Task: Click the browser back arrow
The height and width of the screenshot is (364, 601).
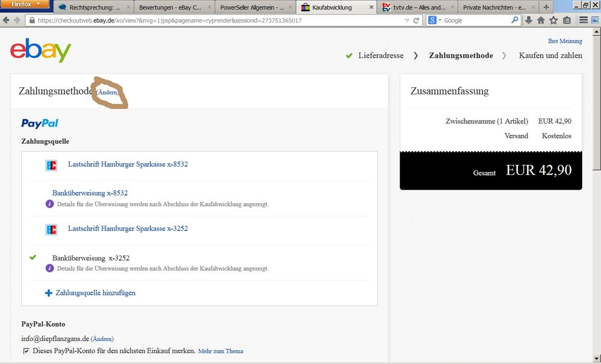Action: tap(7, 20)
